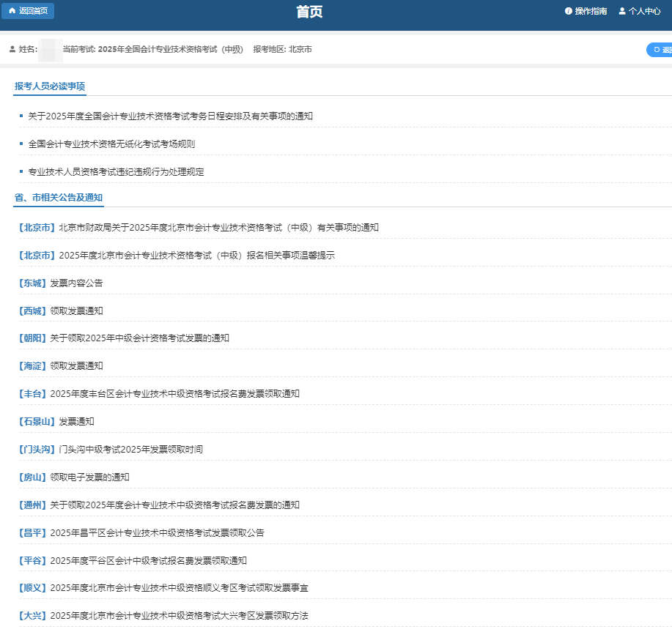The width and height of the screenshot is (672, 632).
Task: Open 西城 领取发票通知
Action: (x=76, y=311)
